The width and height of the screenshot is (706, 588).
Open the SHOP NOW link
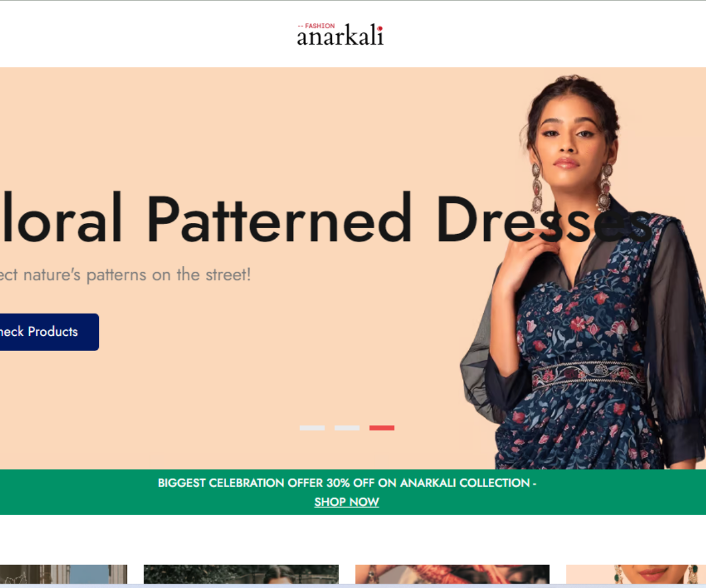[x=347, y=502]
